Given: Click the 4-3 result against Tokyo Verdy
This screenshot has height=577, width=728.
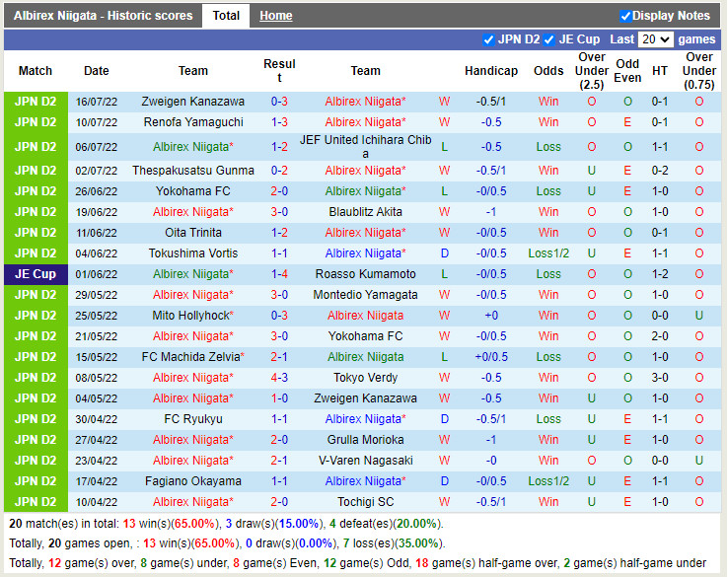Looking at the screenshot, I should tap(279, 378).
